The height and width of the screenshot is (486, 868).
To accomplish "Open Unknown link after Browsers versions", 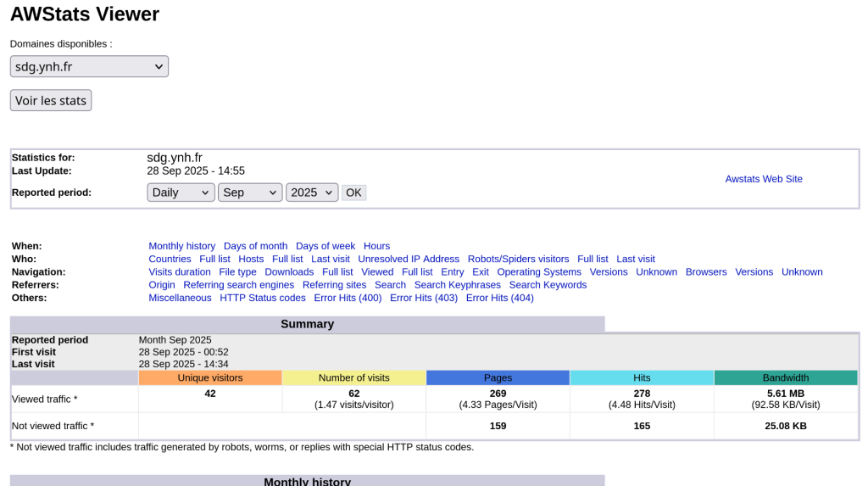I will point(802,272).
